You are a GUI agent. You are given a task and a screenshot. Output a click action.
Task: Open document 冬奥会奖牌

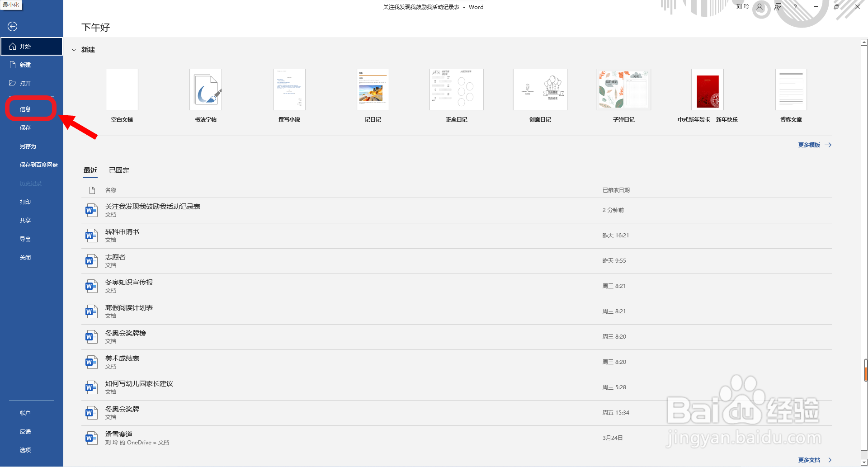457,413
